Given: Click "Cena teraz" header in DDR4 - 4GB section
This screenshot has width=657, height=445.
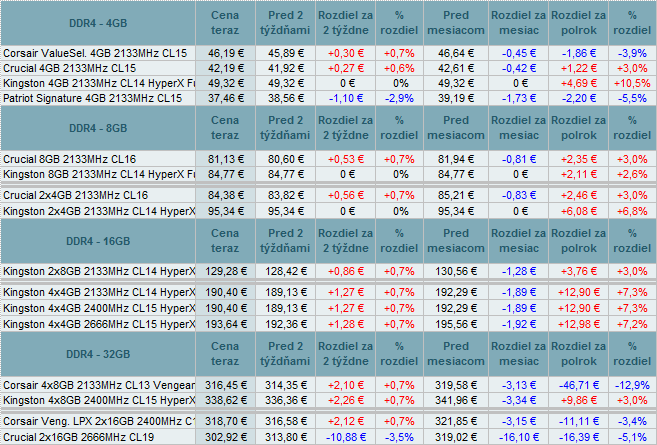Looking at the screenshot, I should (225, 23).
